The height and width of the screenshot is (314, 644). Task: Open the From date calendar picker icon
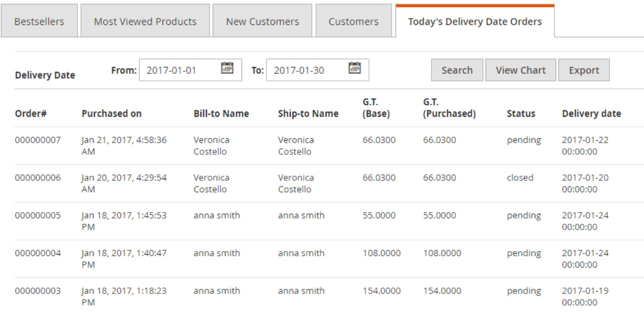pos(227,68)
